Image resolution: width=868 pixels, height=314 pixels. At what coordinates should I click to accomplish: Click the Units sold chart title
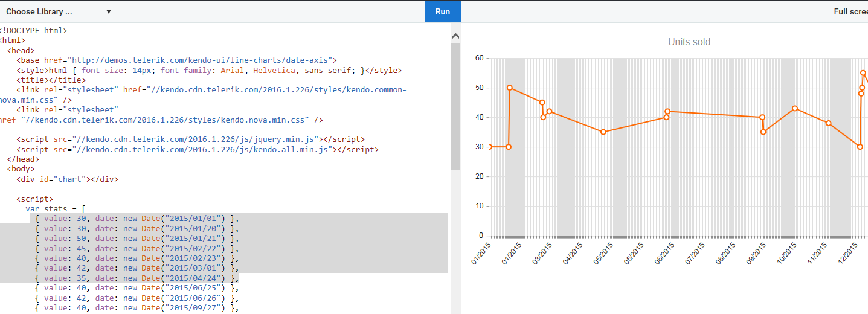coord(689,42)
